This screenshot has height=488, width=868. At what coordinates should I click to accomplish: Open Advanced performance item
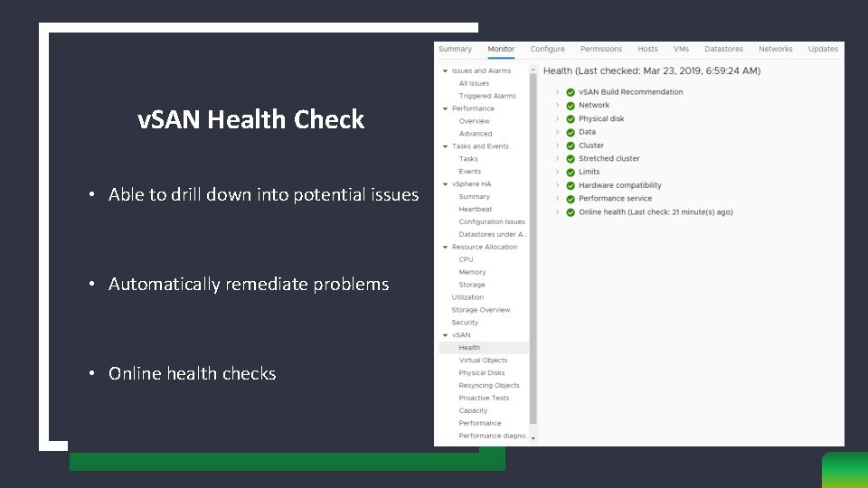(475, 134)
